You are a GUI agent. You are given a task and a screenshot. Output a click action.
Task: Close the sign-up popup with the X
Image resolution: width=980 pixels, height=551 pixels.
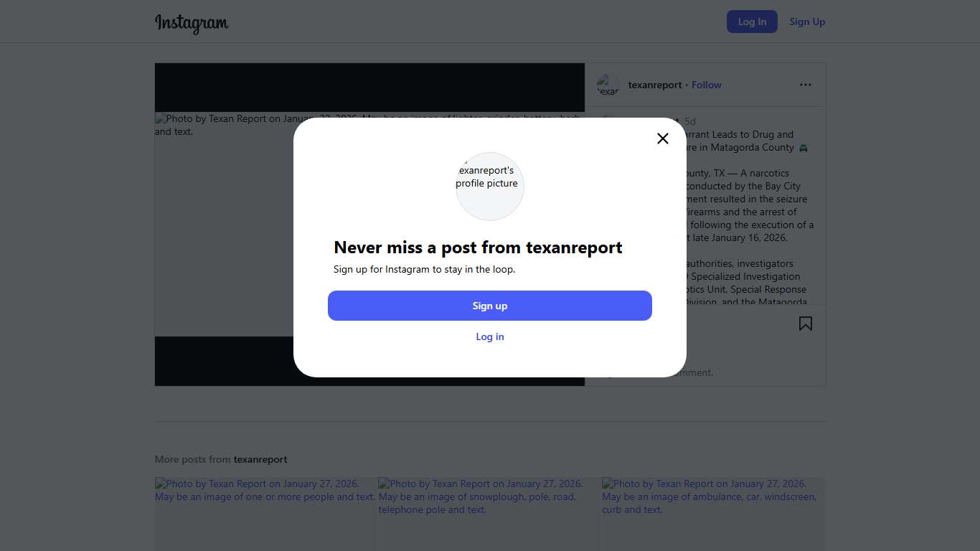pyautogui.click(x=662, y=138)
